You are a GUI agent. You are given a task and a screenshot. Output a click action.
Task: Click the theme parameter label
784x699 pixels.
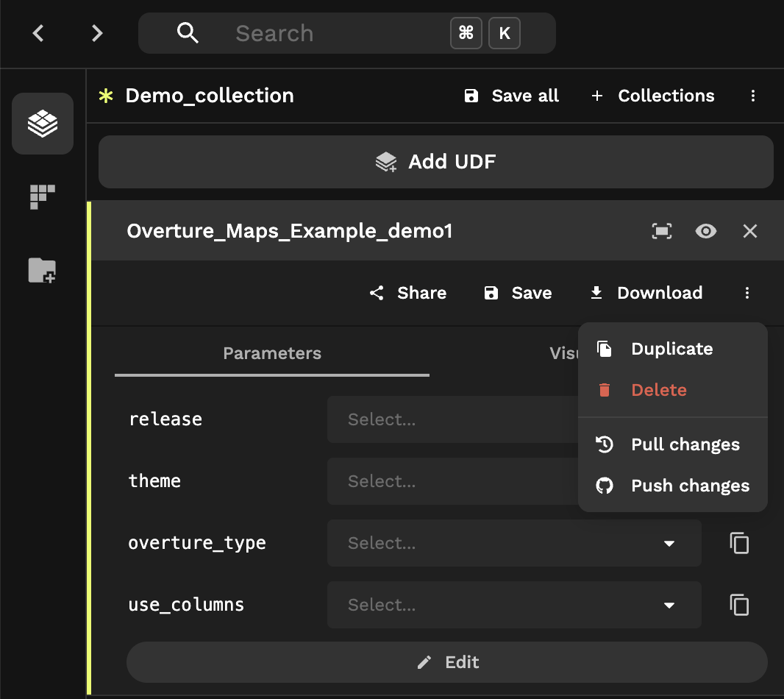click(154, 481)
